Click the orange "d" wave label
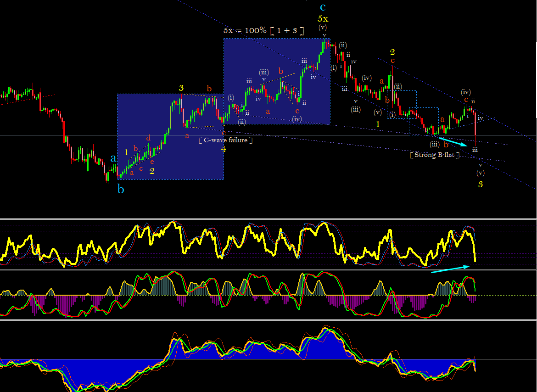The width and height of the screenshot is (537, 392). (148, 138)
